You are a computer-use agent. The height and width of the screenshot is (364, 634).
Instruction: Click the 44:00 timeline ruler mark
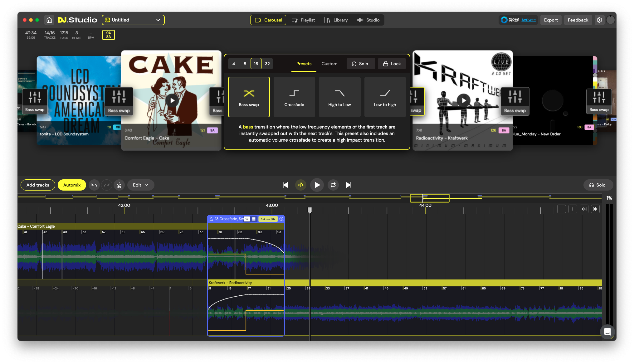(425, 205)
